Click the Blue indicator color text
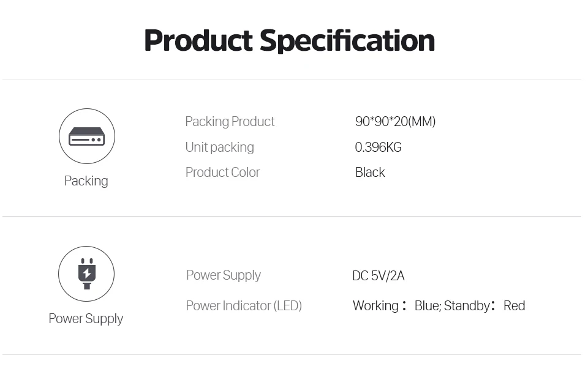Image resolution: width=588 pixels, height=369 pixels. pos(427,306)
